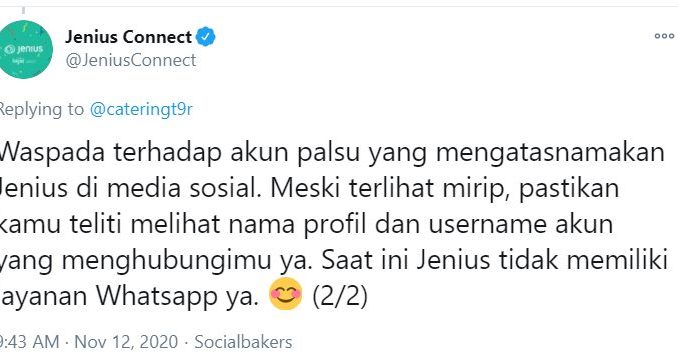
Task: Open the three-dot more options menu
Action: [x=664, y=36]
